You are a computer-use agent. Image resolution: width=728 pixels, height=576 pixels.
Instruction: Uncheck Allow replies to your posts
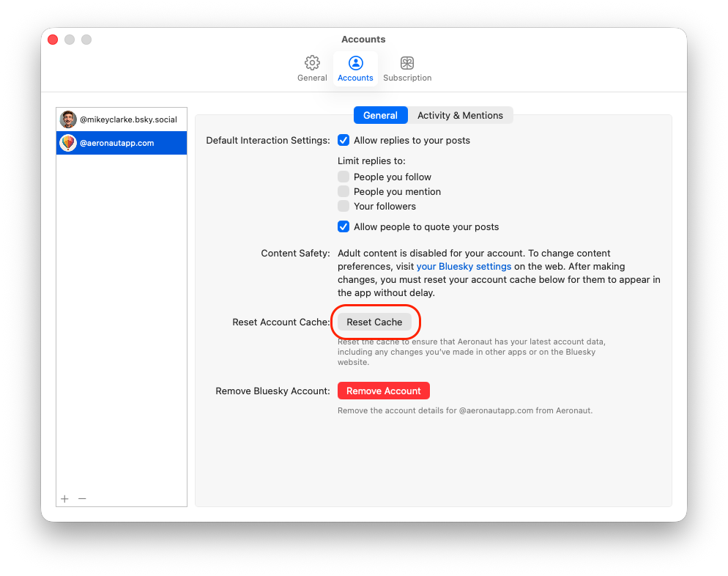click(343, 140)
